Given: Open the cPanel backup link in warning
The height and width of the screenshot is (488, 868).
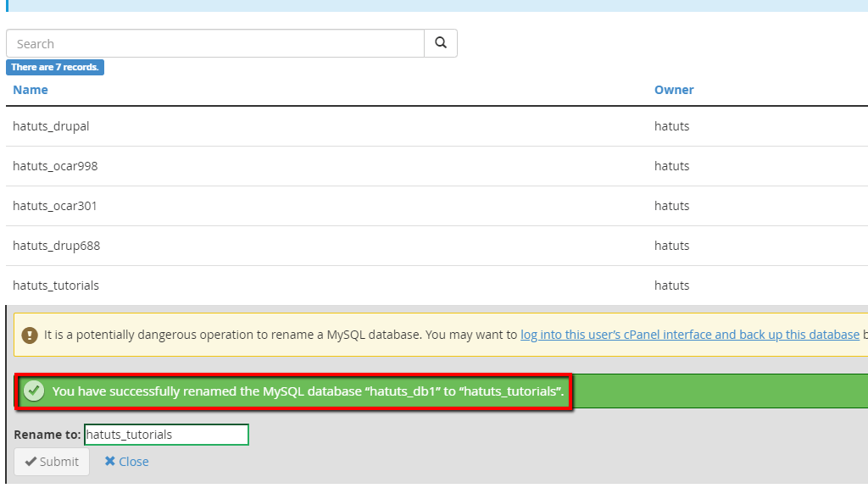Looking at the screenshot, I should pyautogui.click(x=690, y=335).
